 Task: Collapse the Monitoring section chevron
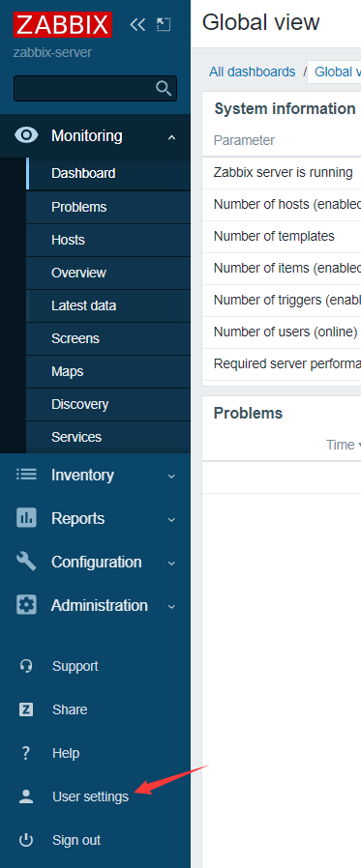[x=172, y=136]
